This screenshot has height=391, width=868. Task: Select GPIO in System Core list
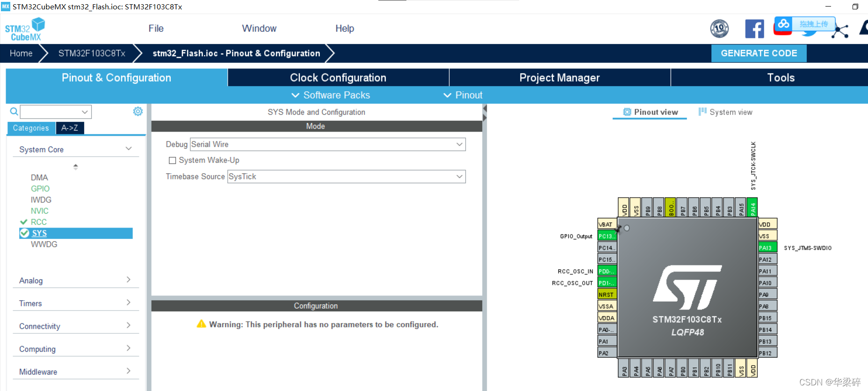click(x=40, y=189)
